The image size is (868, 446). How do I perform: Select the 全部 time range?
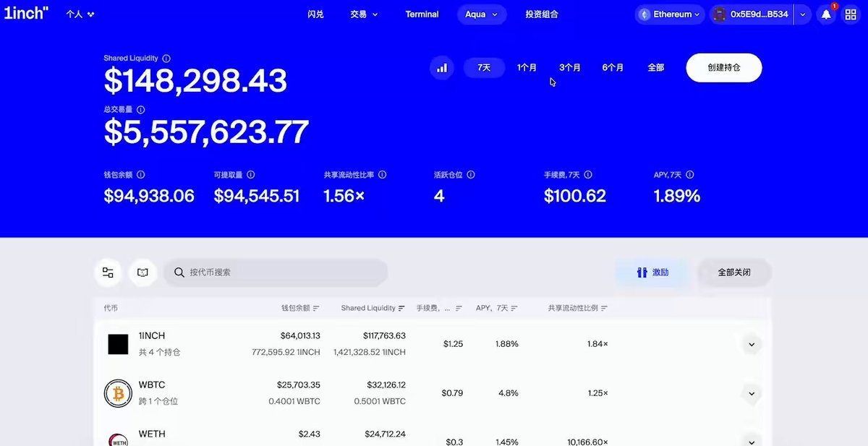[656, 68]
